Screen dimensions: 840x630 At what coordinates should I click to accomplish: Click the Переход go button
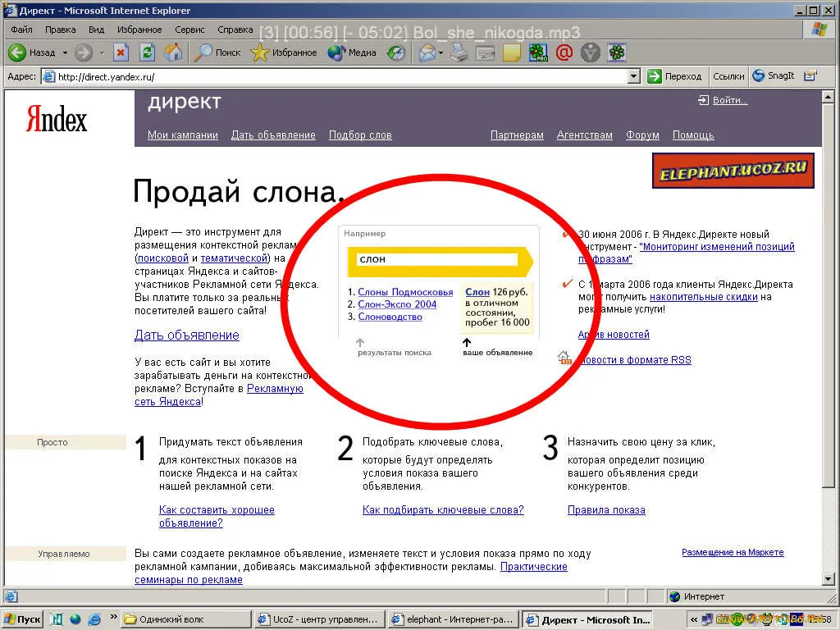tap(674, 76)
